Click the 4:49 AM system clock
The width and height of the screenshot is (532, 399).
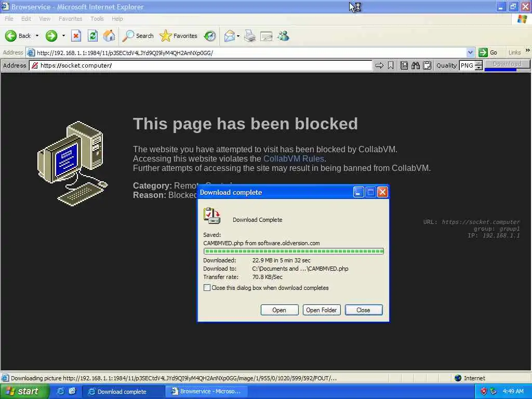(x=513, y=392)
